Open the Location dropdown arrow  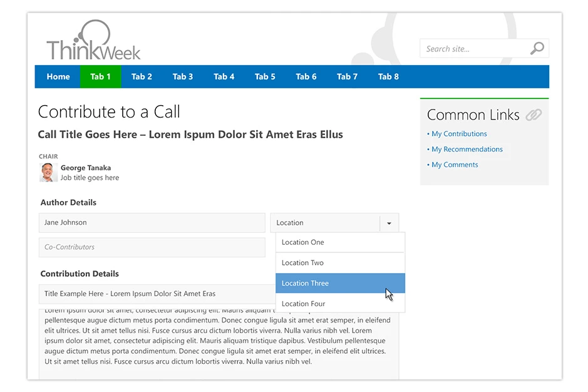(x=389, y=223)
